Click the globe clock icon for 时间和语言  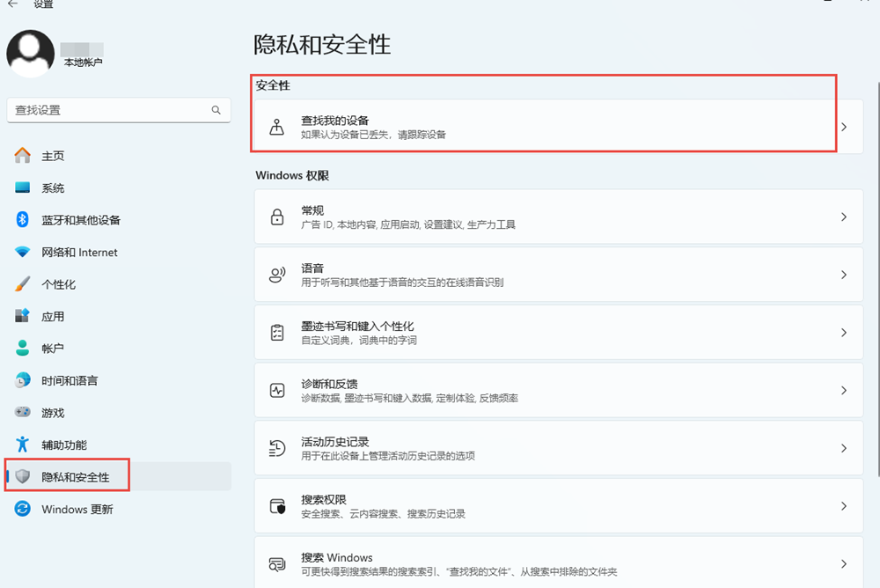(23, 380)
